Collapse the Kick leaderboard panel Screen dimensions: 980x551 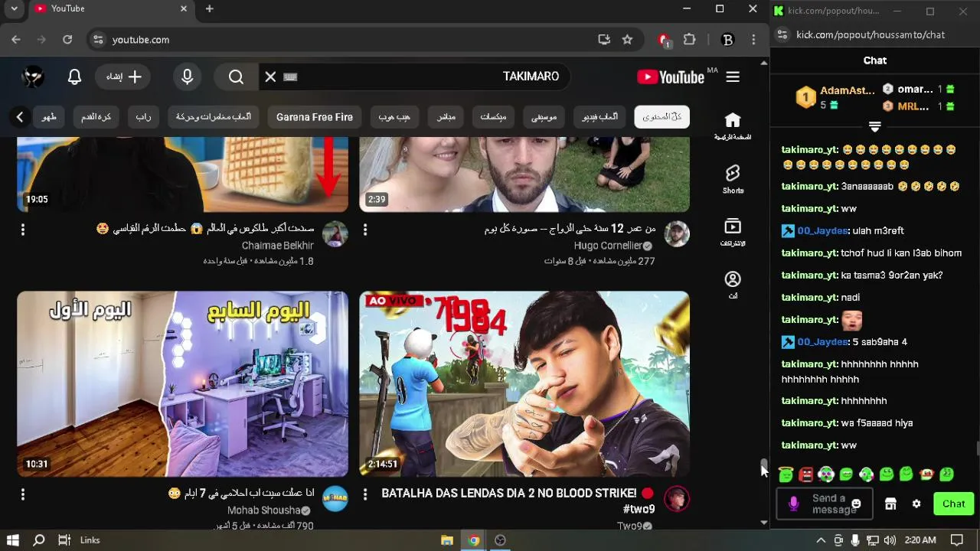(x=875, y=126)
